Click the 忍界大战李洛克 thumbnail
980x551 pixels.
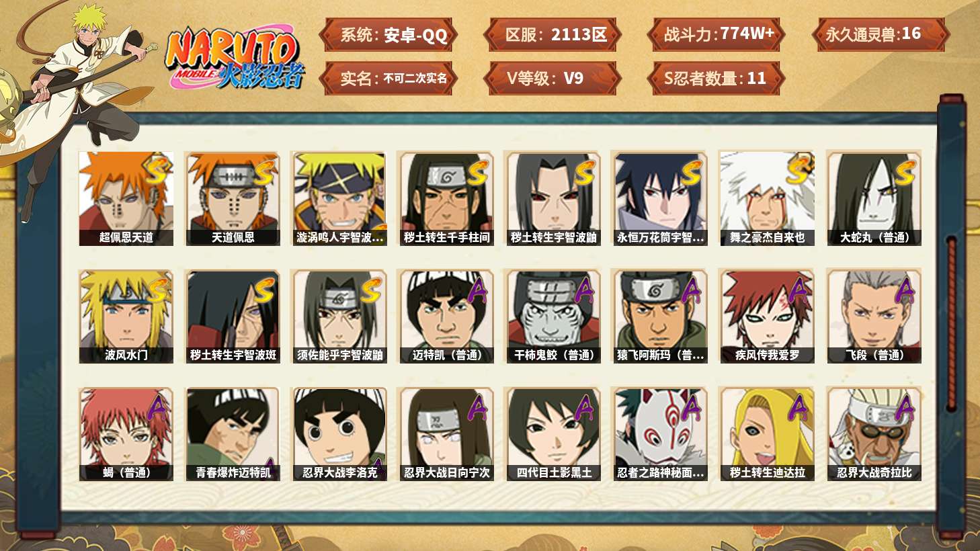(339, 434)
